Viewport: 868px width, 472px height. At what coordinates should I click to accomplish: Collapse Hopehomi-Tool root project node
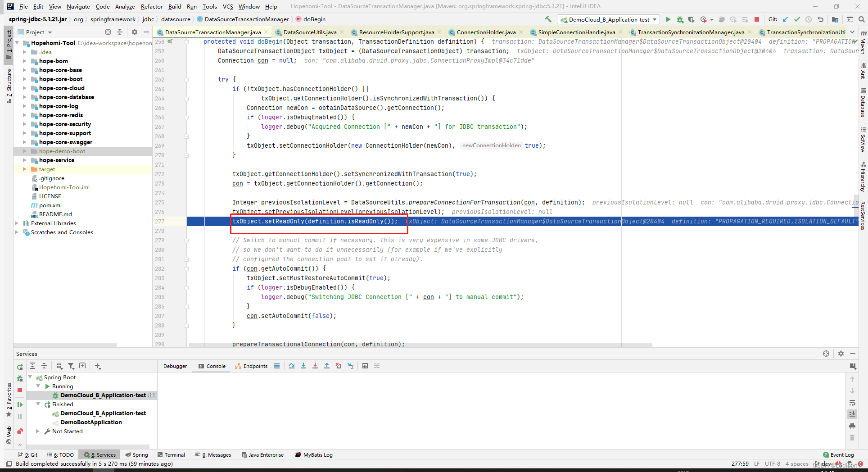pyautogui.click(x=17, y=43)
